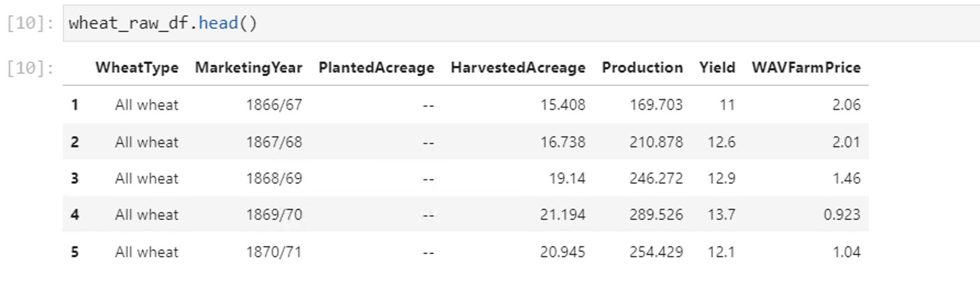Click the output prompt label [10]
This screenshot has height=288, width=980.
[30, 68]
